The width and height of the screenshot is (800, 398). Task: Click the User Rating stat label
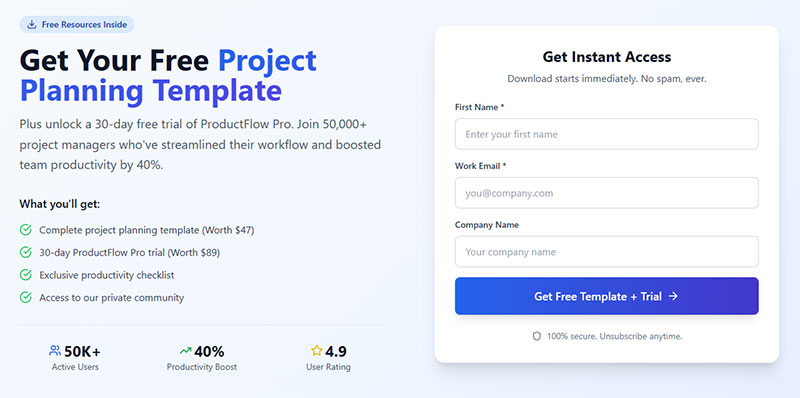[329, 367]
